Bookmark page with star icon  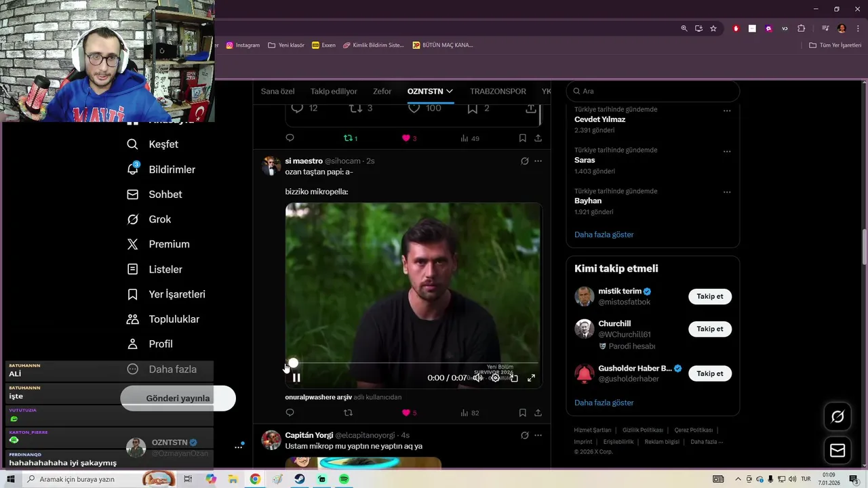pyautogui.click(x=713, y=28)
